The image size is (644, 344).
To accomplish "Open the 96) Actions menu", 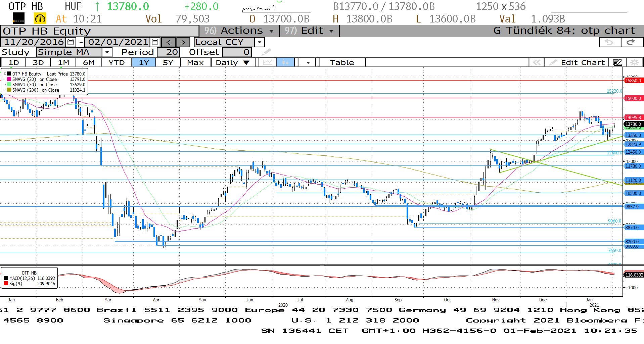I will 239,31.
